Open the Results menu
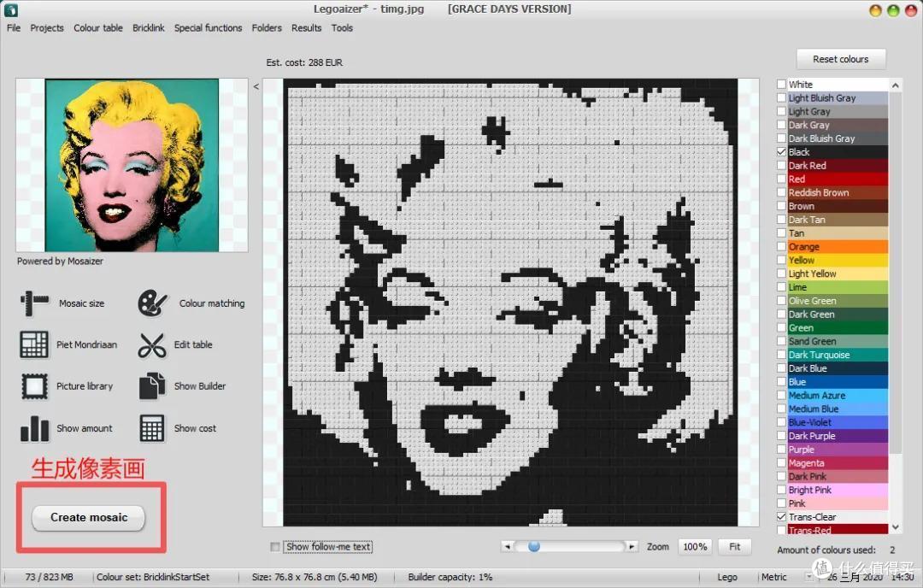Screen dimensions: 923x588 point(307,27)
